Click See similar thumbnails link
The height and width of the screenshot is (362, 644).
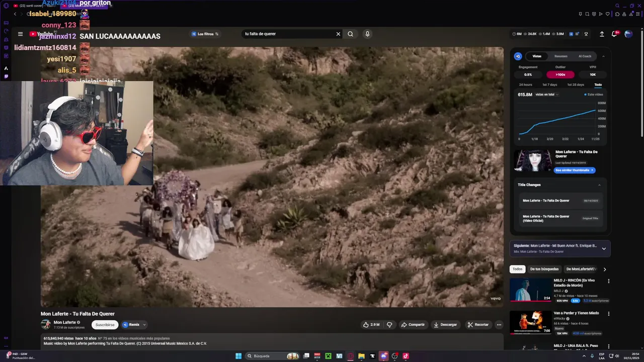(x=575, y=170)
